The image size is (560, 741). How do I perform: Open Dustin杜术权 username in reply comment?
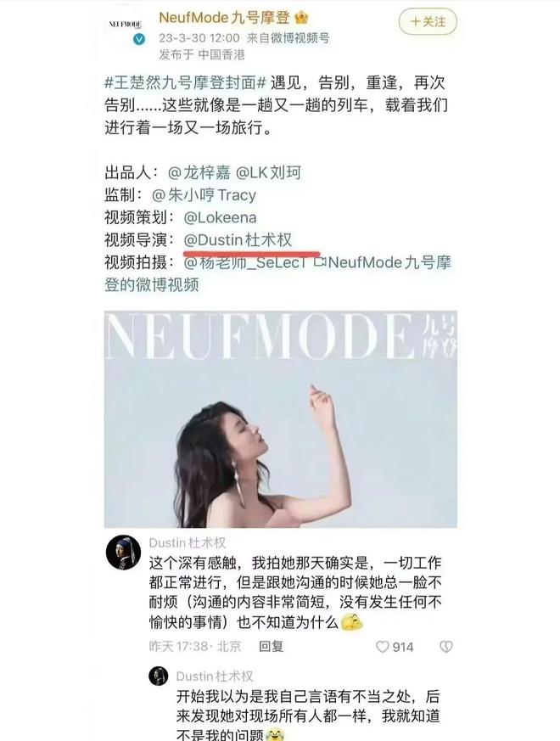(215, 676)
